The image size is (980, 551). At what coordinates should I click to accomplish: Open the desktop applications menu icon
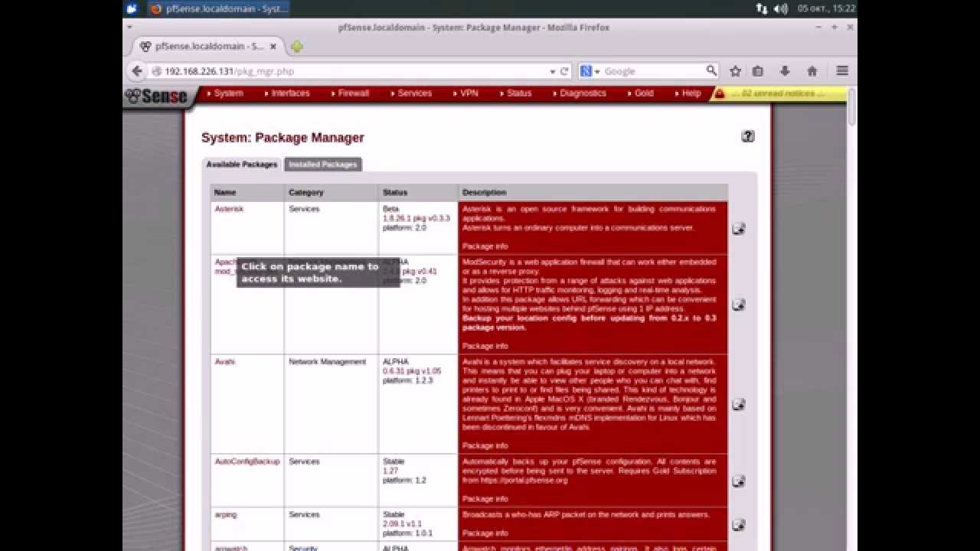132,8
